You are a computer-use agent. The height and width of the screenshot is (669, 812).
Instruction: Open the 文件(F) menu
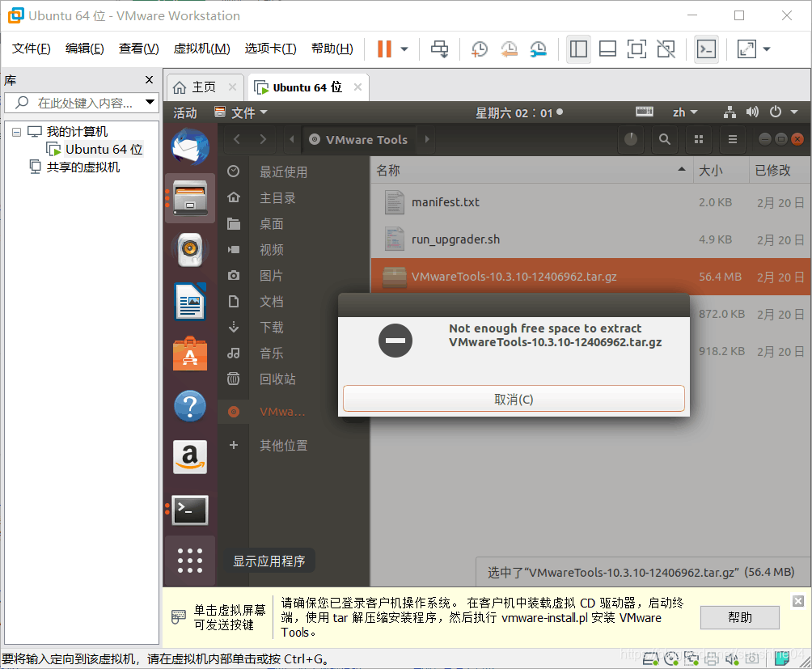31,49
